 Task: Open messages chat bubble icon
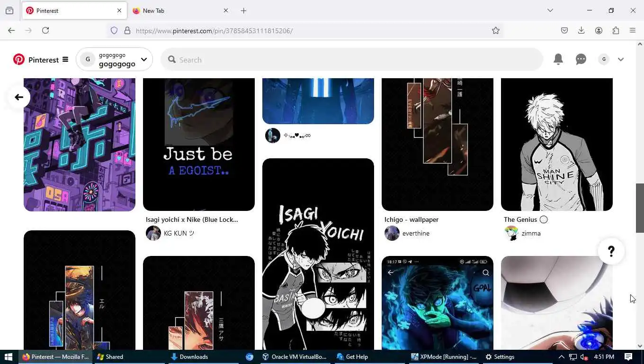[581, 59]
